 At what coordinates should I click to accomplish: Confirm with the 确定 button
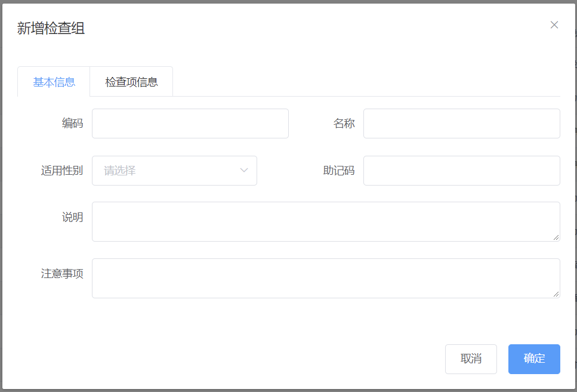(534, 359)
